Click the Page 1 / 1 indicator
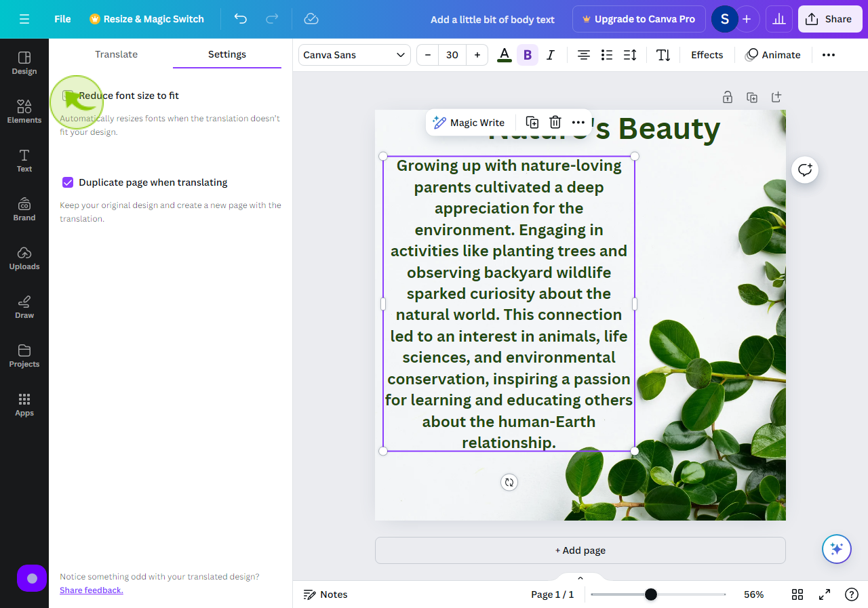The height and width of the screenshot is (608, 868). (x=552, y=594)
